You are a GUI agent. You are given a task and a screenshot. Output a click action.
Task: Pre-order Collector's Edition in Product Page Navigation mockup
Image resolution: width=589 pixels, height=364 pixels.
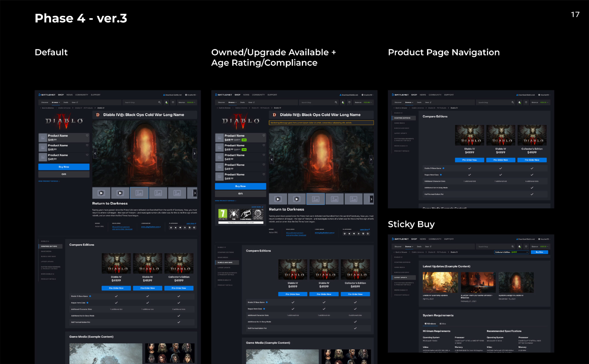532,160
